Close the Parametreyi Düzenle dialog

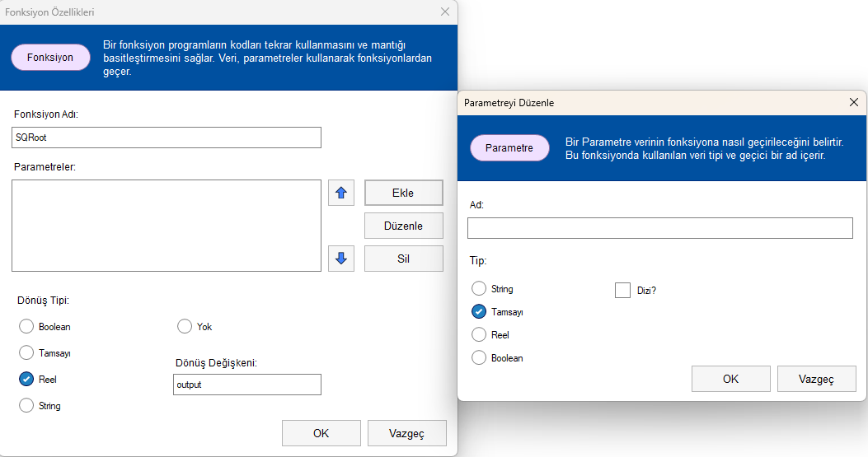coord(854,102)
